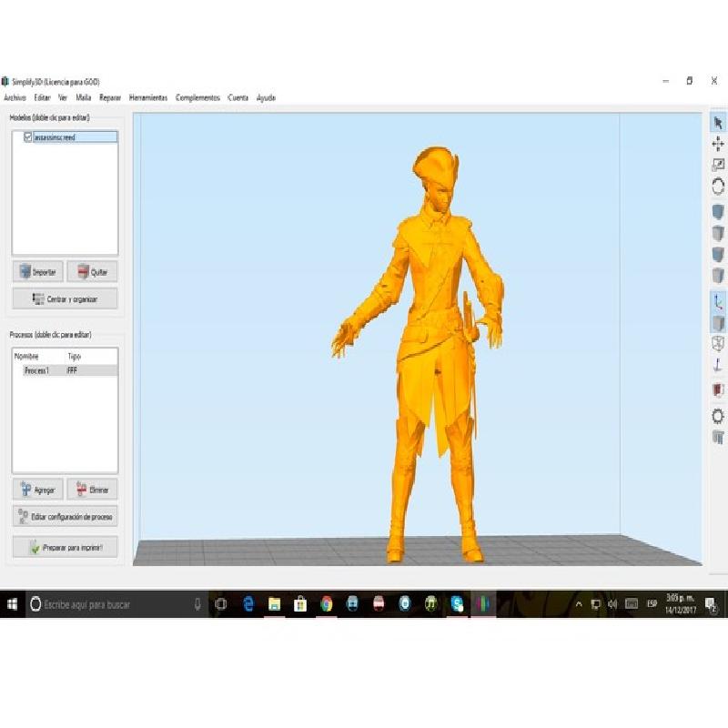Toggle the coordinate axes display

click(x=718, y=301)
